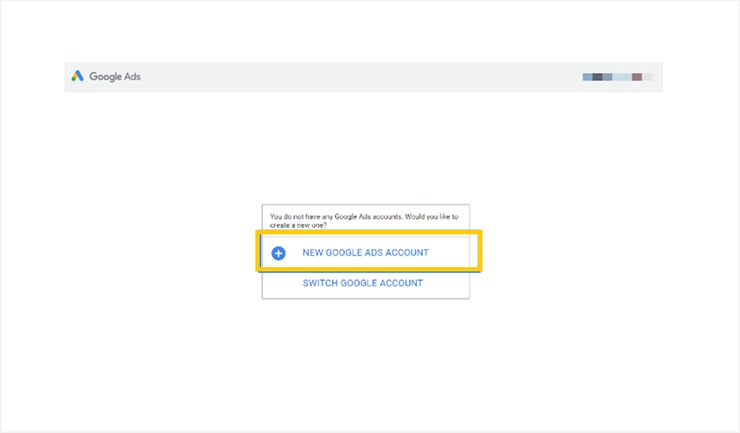Open the blurred account info in header
Viewport: 740px width, 433px height.
pos(618,77)
